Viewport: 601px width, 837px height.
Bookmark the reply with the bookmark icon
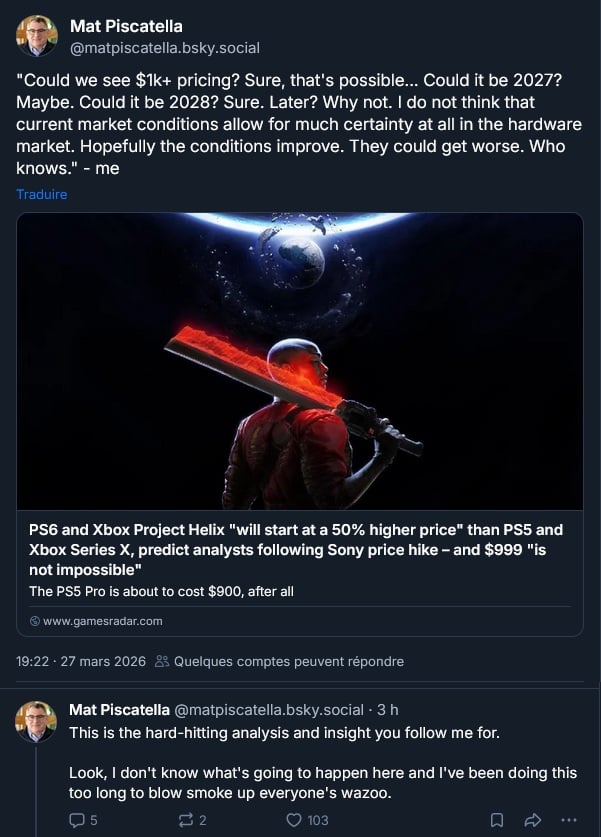pos(497,820)
